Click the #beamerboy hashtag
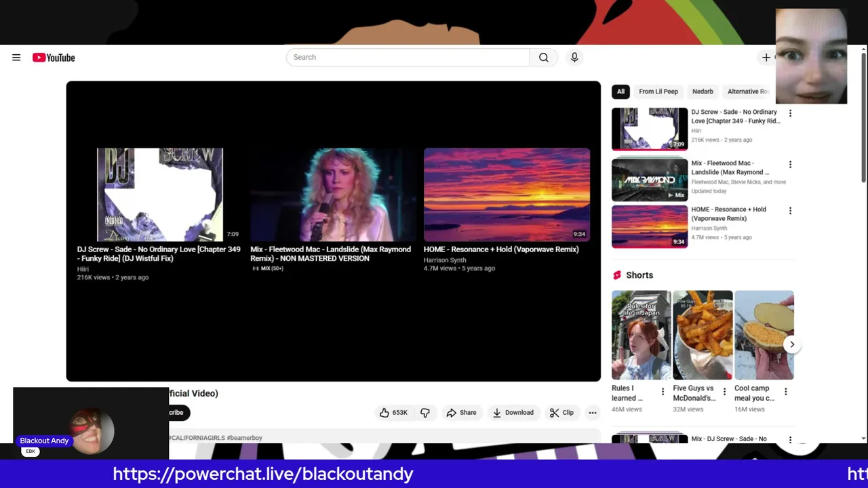Screen dimensions: 868x488 click(x=244, y=438)
